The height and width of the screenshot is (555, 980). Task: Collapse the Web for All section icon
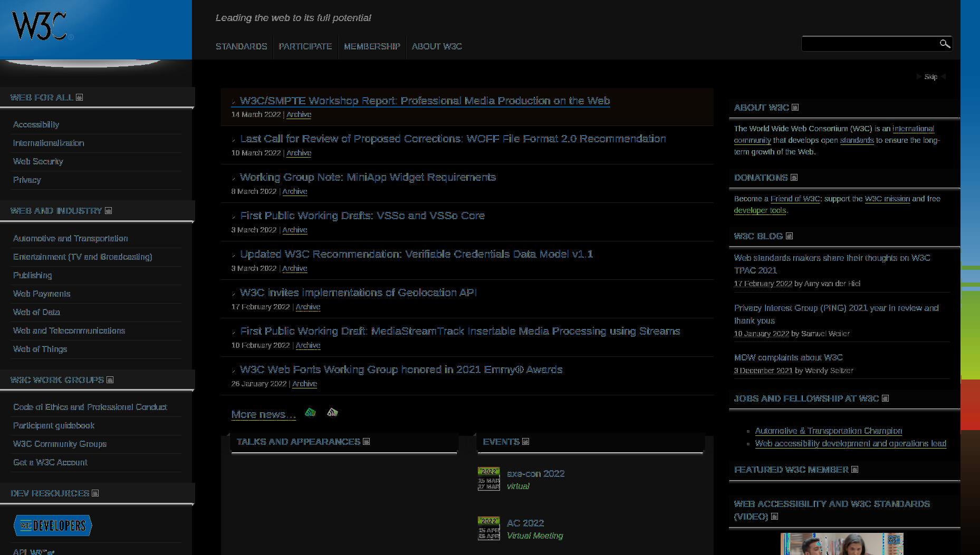(79, 98)
